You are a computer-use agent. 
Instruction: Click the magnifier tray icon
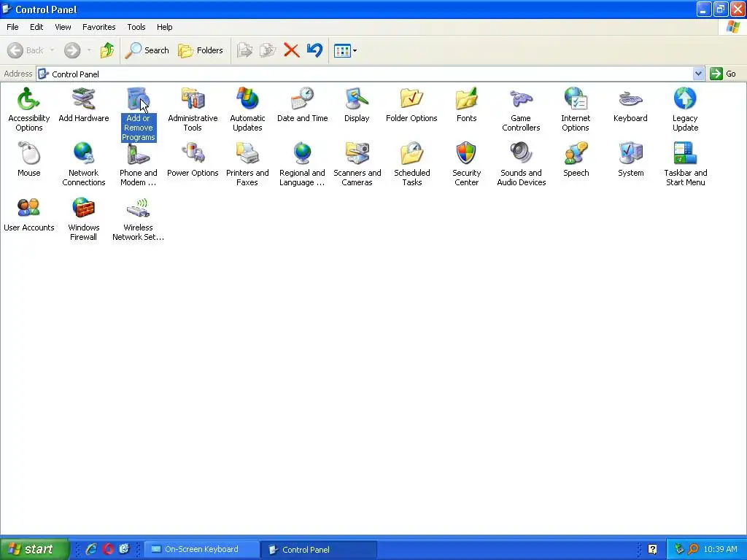click(x=693, y=550)
